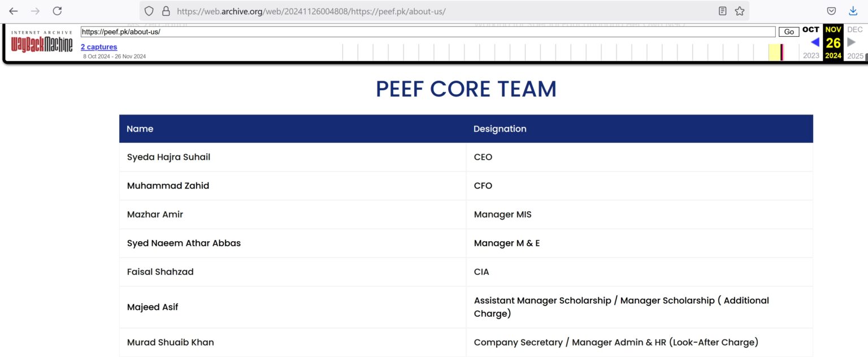Click the browser address bar URL
The image size is (868, 358).
pos(311,11)
